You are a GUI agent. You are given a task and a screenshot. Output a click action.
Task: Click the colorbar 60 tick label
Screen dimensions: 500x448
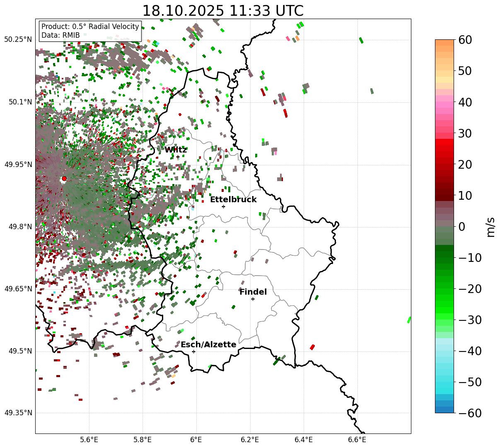pyautogui.click(x=464, y=40)
